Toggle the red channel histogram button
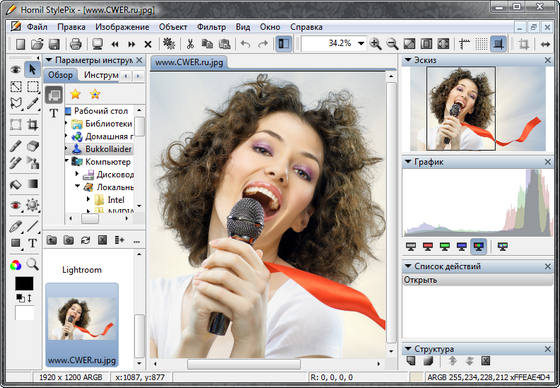The height and width of the screenshot is (388, 560). (x=428, y=246)
